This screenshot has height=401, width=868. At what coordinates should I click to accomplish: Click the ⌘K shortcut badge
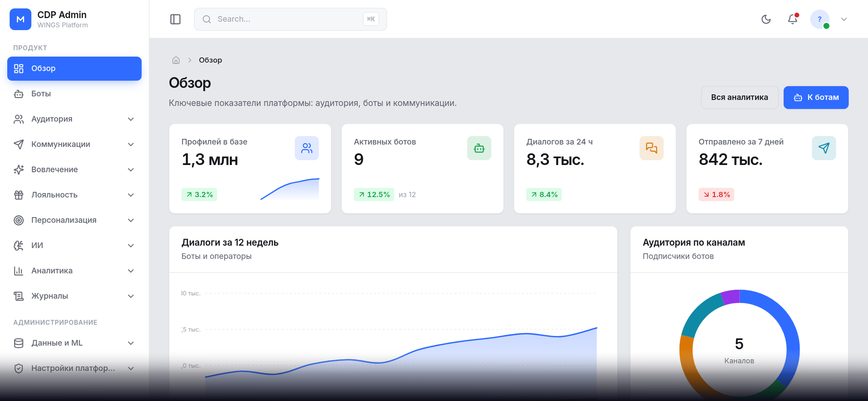(x=371, y=19)
